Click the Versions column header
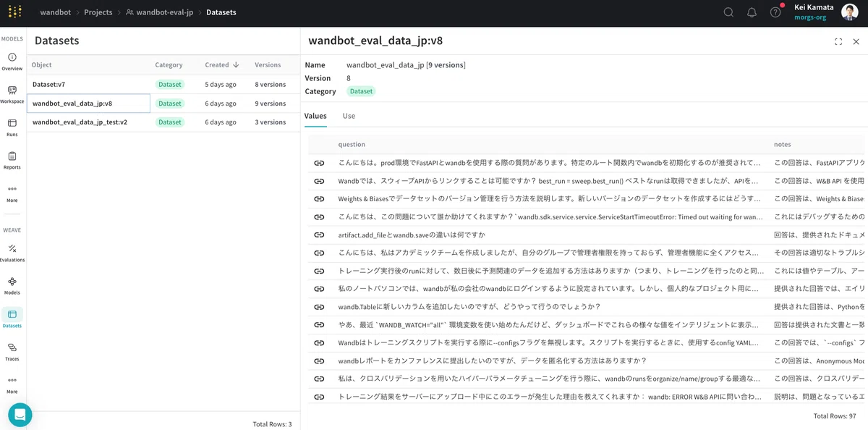 click(268, 65)
